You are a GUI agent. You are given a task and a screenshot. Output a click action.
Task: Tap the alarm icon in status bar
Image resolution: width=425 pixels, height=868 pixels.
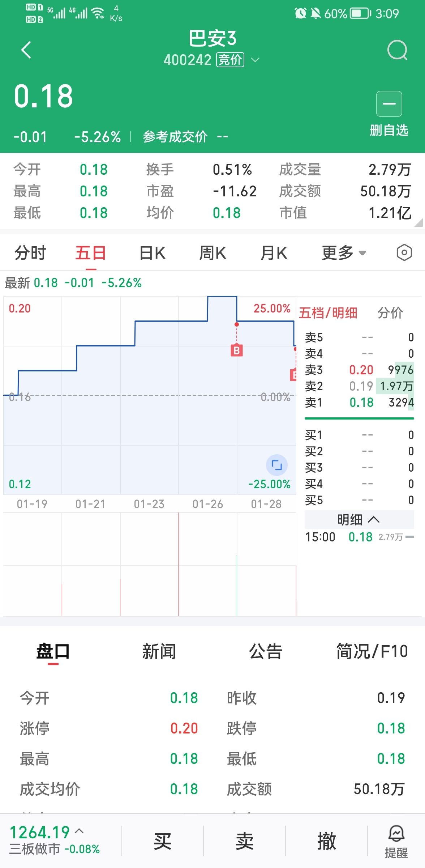click(x=300, y=13)
